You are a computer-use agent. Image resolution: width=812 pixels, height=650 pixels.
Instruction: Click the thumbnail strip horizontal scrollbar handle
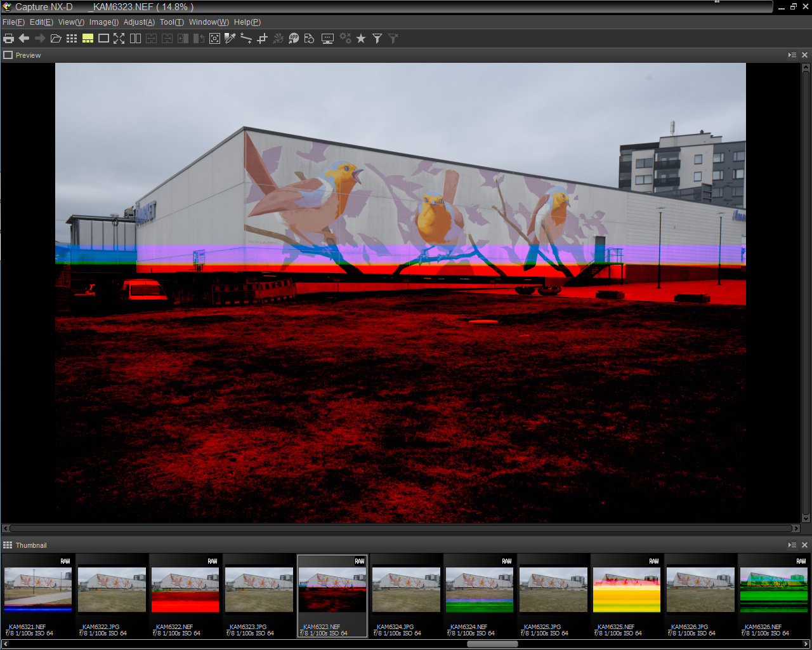click(492, 644)
